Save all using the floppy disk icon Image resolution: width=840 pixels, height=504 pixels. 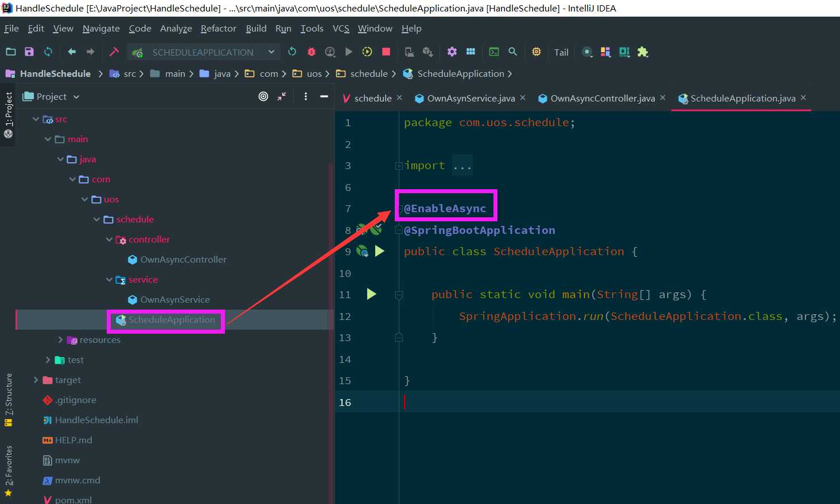(x=29, y=52)
